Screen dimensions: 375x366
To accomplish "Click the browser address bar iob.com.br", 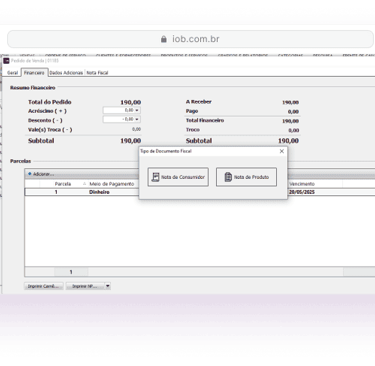I will [x=190, y=39].
